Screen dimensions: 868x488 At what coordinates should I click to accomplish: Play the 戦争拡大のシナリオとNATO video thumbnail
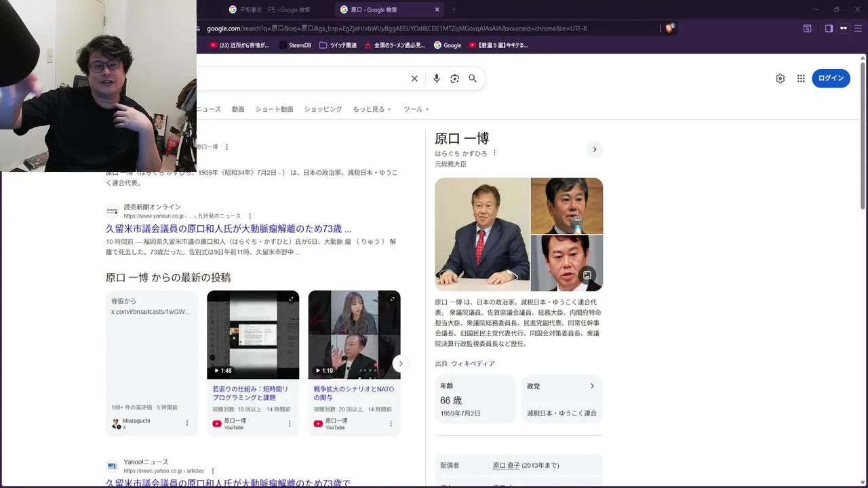tap(354, 335)
